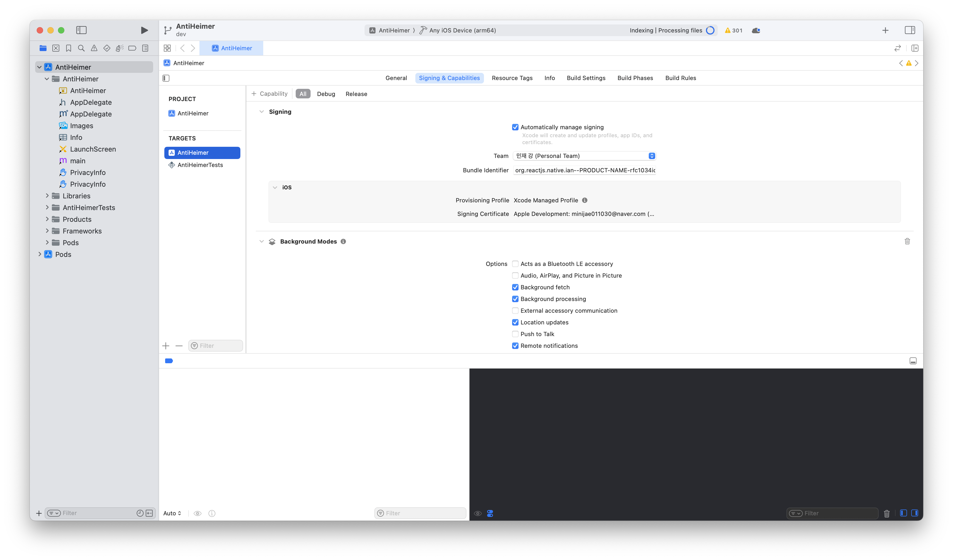Enable Audio, AirPlay, and Picture in Picture
Image resolution: width=953 pixels, height=560 pixels.
[515, 276]
